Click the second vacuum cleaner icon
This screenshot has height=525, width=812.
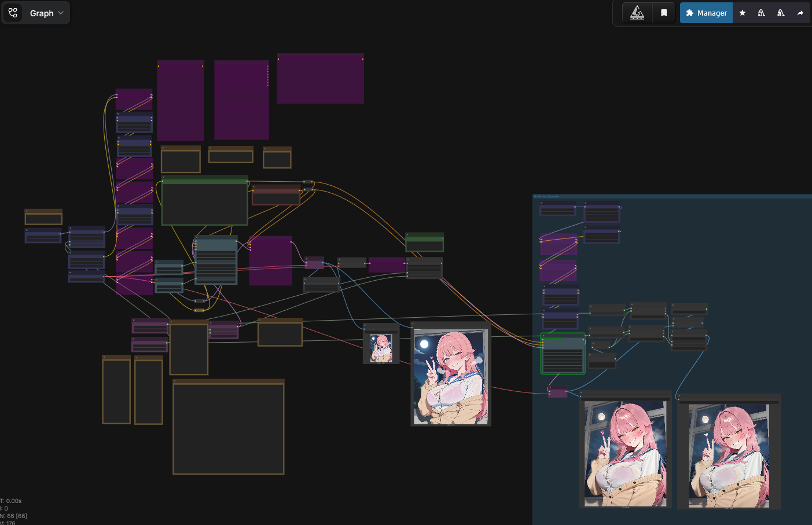tap(781, 13)
